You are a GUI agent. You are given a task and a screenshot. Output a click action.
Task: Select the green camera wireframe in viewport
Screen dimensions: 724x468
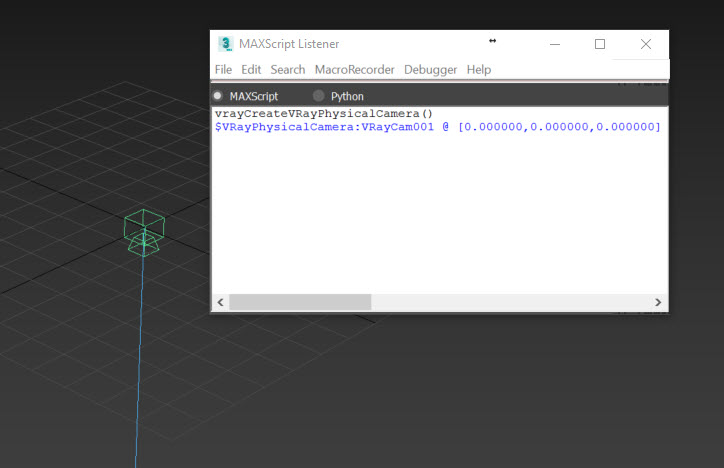tap(144, 233)
